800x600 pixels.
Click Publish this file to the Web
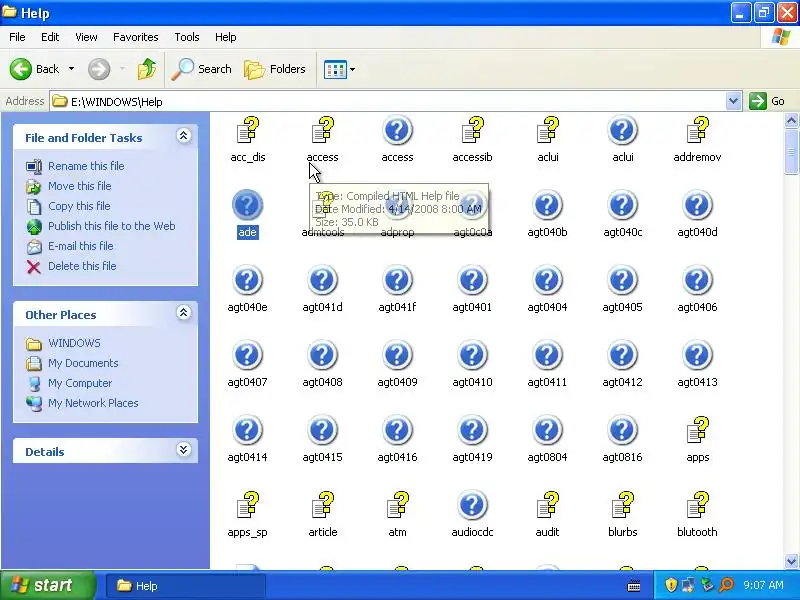(x=112, y=226)
